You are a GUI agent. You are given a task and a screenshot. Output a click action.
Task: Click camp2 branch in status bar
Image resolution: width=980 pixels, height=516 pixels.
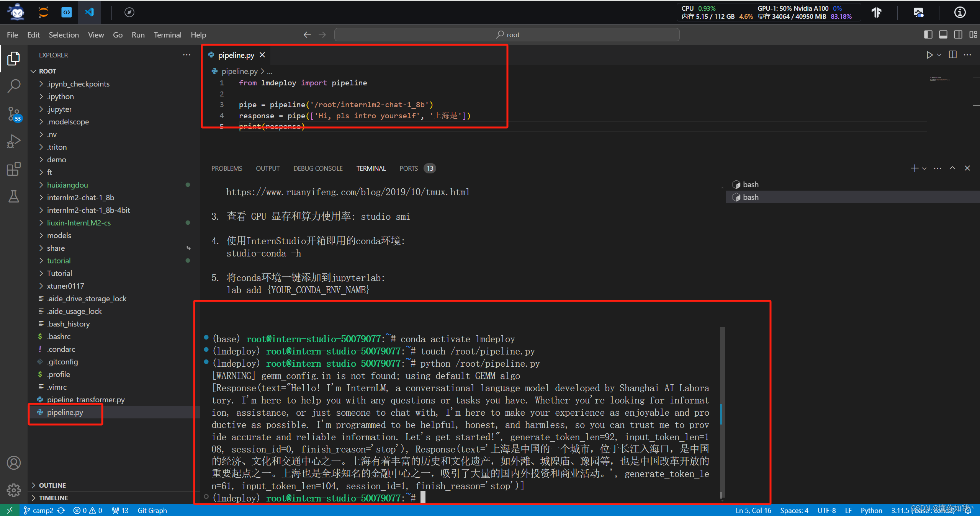(38, 510)
